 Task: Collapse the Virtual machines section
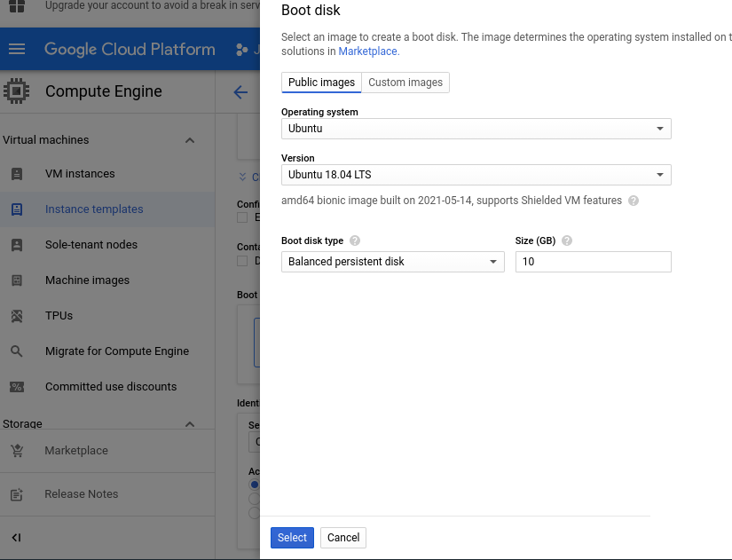click(190, 140)
